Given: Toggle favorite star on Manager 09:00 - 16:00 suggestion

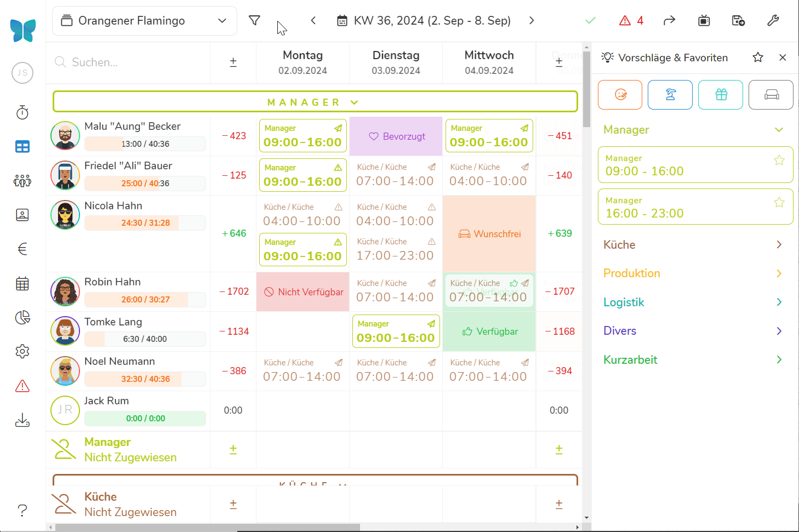Looking at the screenshot, I should (x=779, y=160).
